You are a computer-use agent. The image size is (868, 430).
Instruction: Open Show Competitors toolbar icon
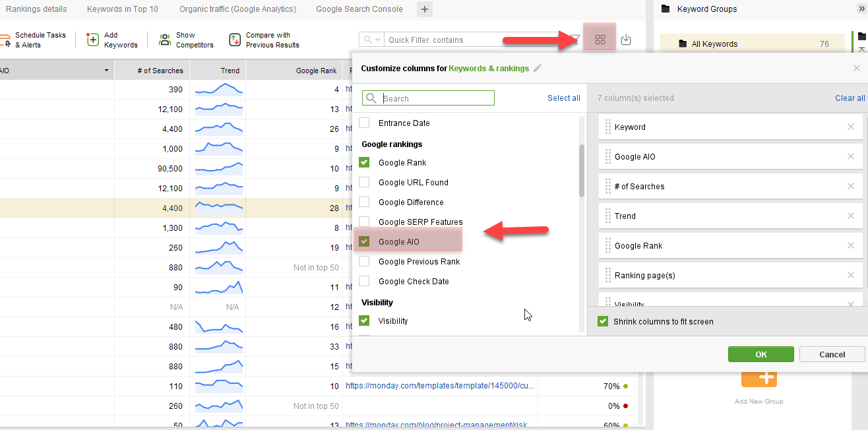click(x=165, y=40)
